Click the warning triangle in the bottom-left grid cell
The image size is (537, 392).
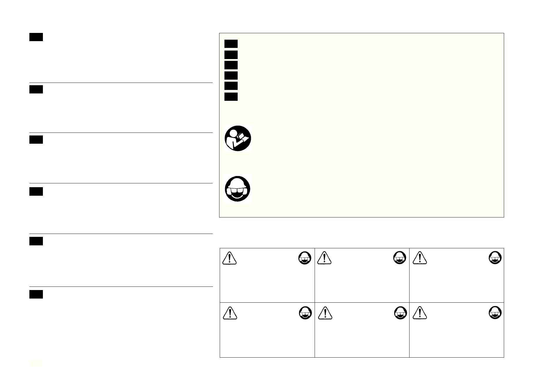coord(230,313)
